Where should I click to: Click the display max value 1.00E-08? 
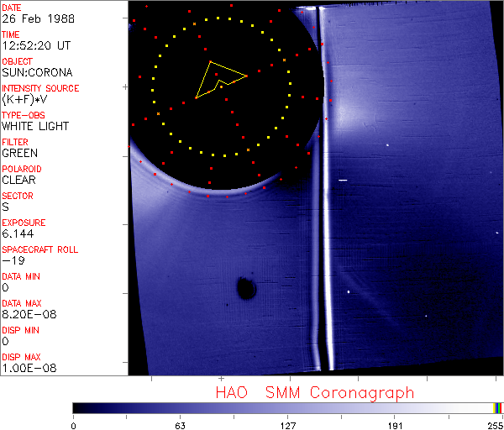(x=25, y=368)
